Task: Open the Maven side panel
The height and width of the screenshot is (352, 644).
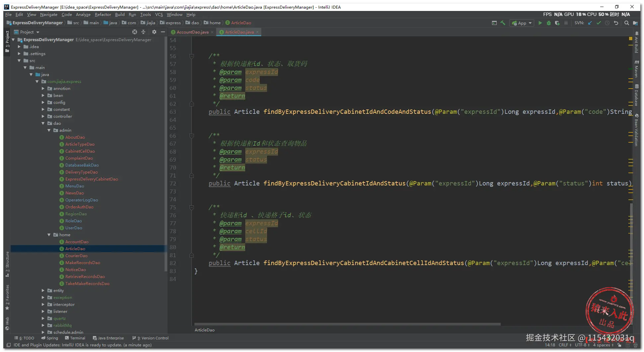Action: point(637,69)
